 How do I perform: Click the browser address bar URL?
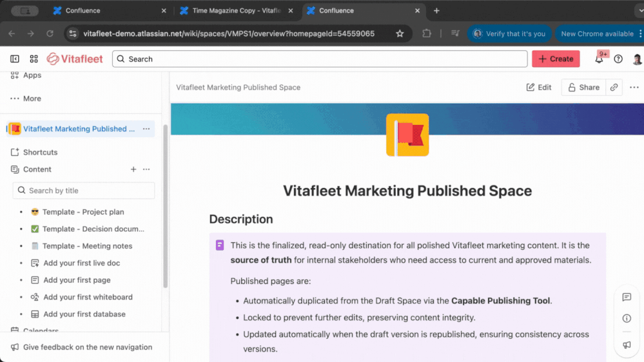[229, 33]
